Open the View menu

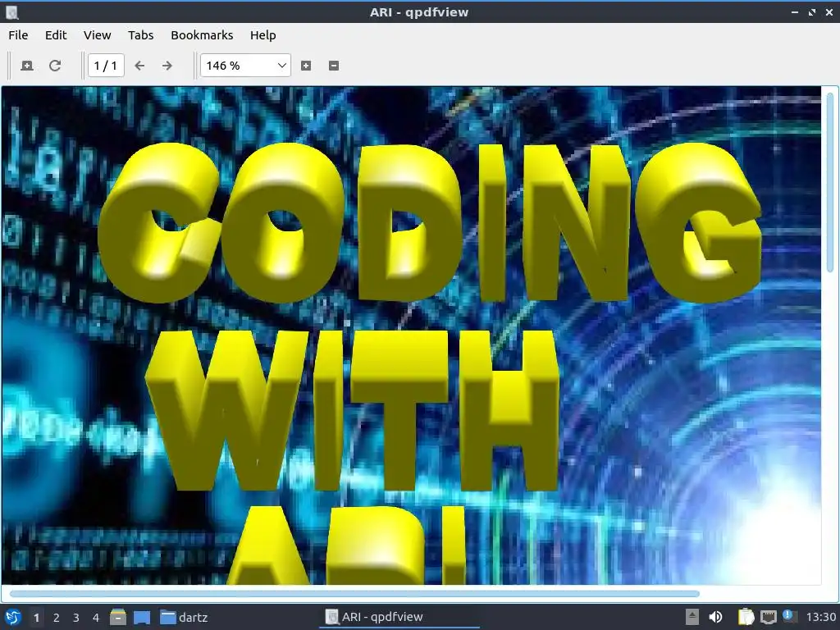click(97, 34)
